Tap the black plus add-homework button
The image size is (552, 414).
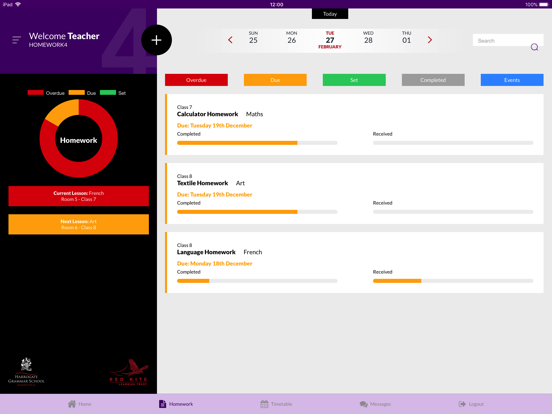(156, 40)
